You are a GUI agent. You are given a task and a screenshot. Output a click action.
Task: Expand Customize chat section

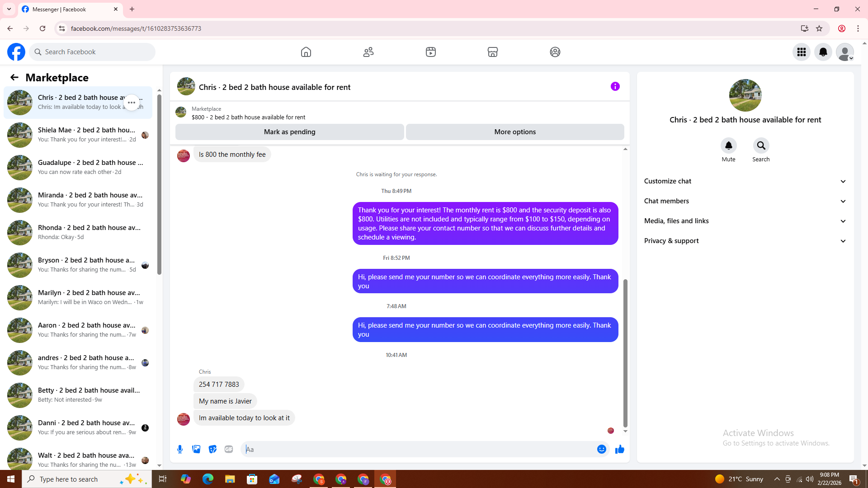tap(745, 181)
